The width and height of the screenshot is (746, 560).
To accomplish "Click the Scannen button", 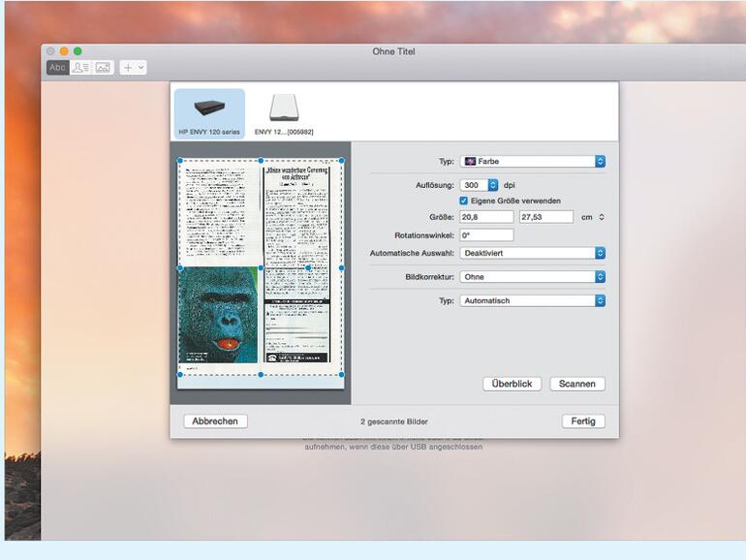I will tap(577, 384).
